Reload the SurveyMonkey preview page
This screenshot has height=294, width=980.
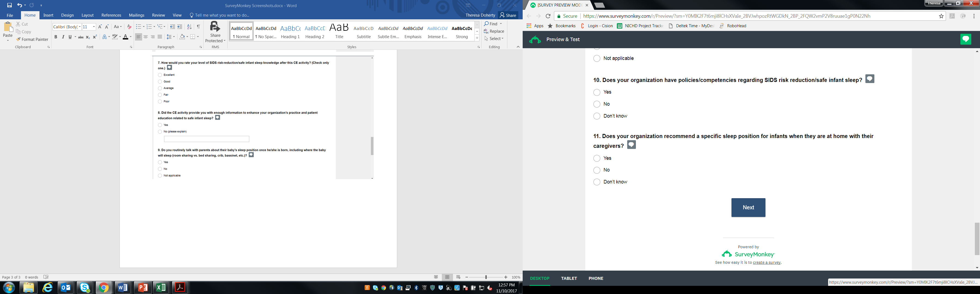548,16
